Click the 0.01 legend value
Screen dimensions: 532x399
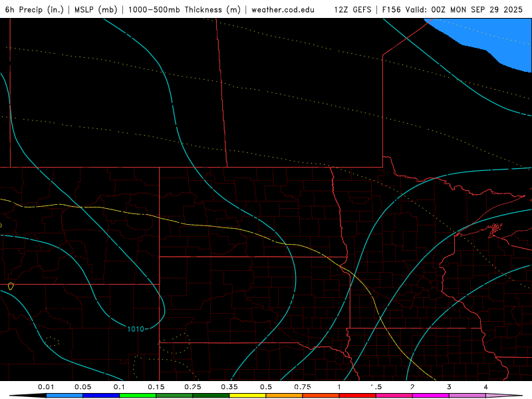point(46,387)
